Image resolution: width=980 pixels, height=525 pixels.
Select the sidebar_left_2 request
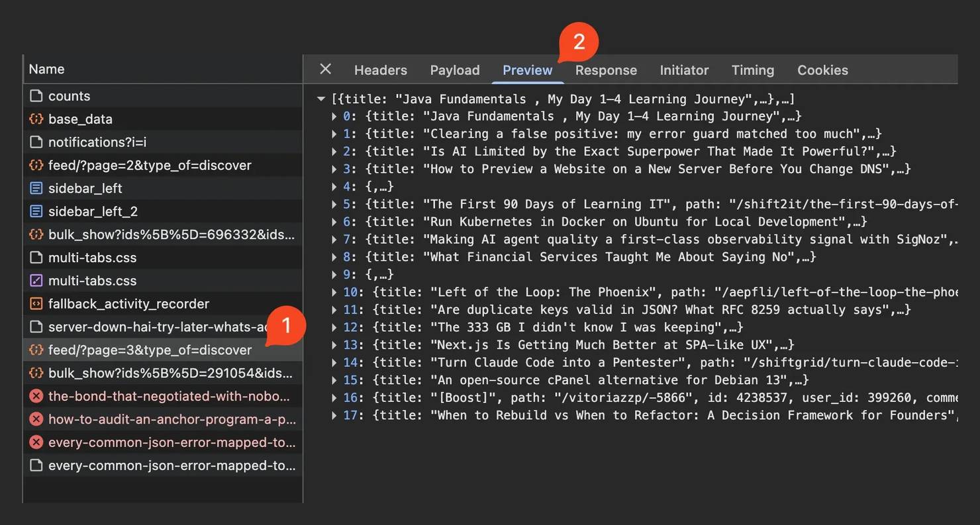tap(163, 212)
